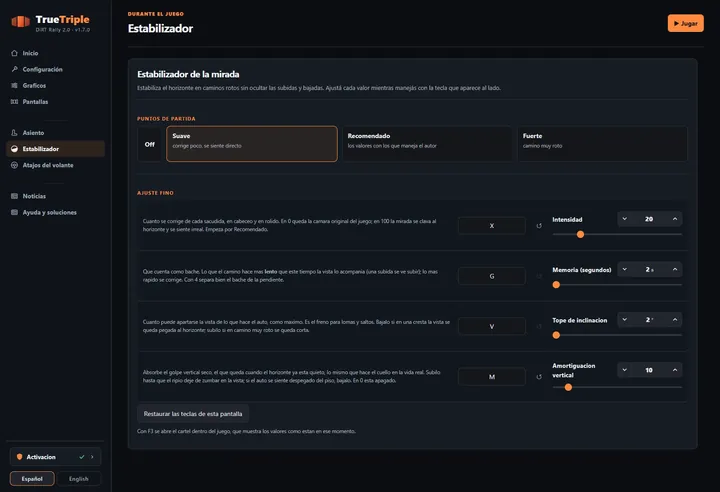Select the Off preset
Viewport: 720px width, 492px height.
pos(150,144)
